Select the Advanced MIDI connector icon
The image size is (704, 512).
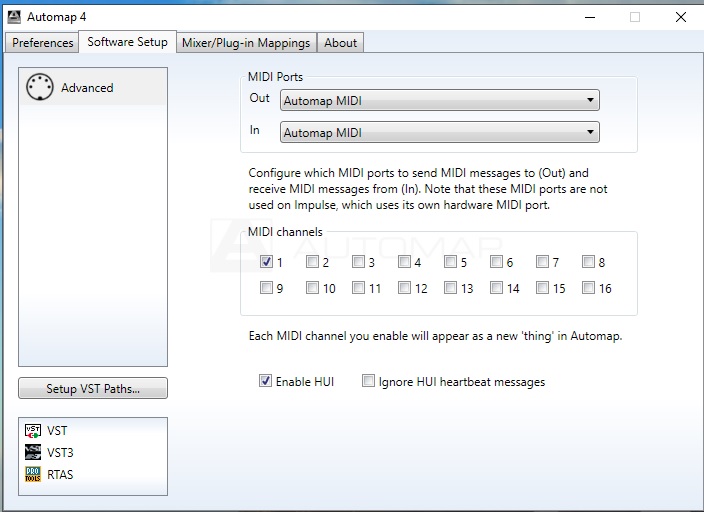coord(40,87)
